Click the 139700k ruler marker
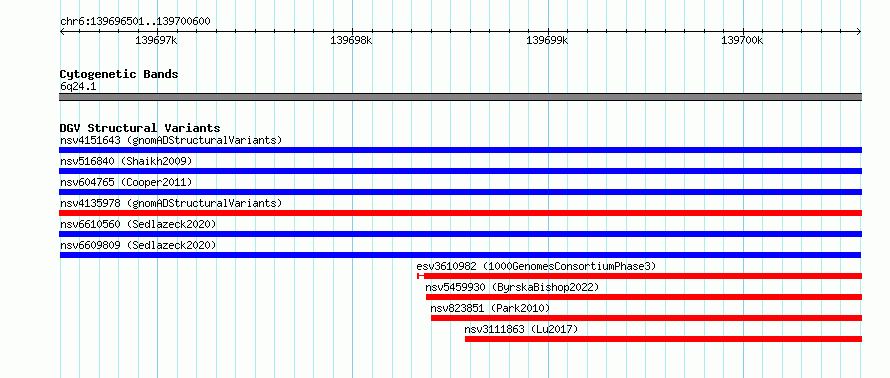This screenshot has height=378, width=890. click(742, 40)
